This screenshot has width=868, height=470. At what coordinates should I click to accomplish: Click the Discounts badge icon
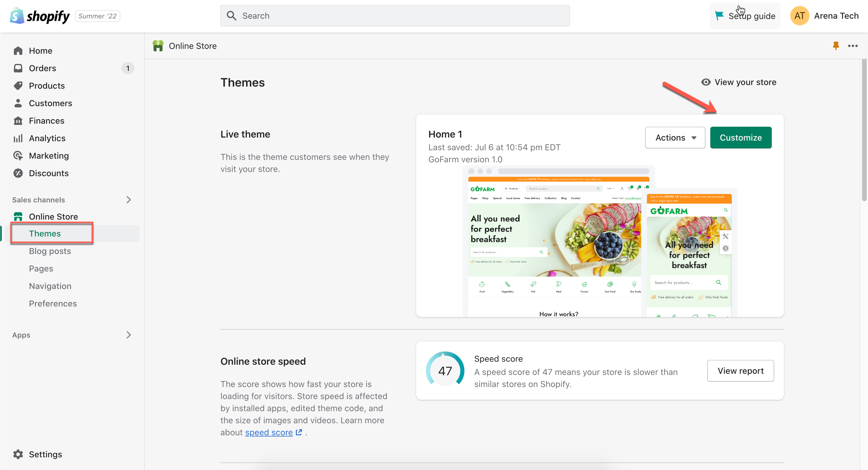pyautogui.click(x=18, y=173)
